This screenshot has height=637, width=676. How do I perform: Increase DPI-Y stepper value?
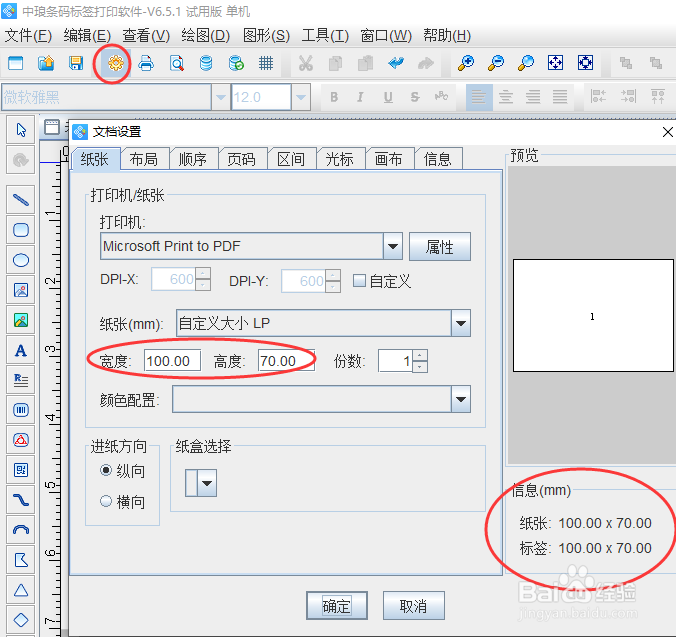coord(333,275)
